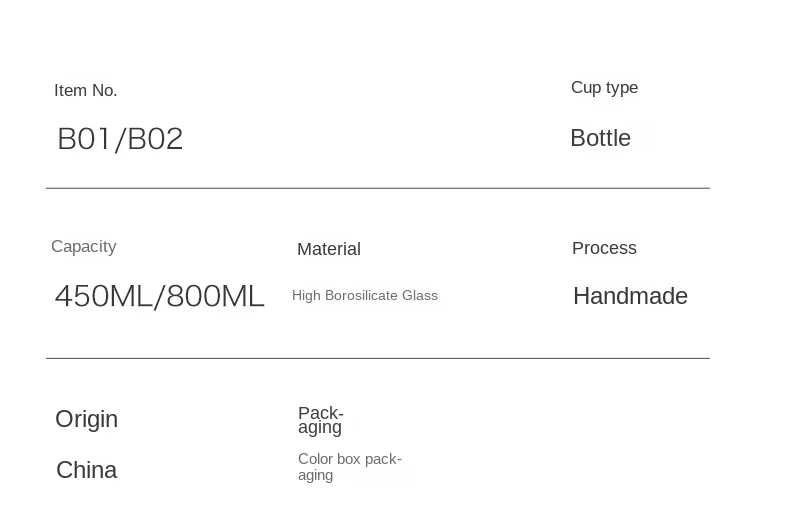Select the Handmade value text
This screenshot has height=525, width=790.
coord(630,296)
